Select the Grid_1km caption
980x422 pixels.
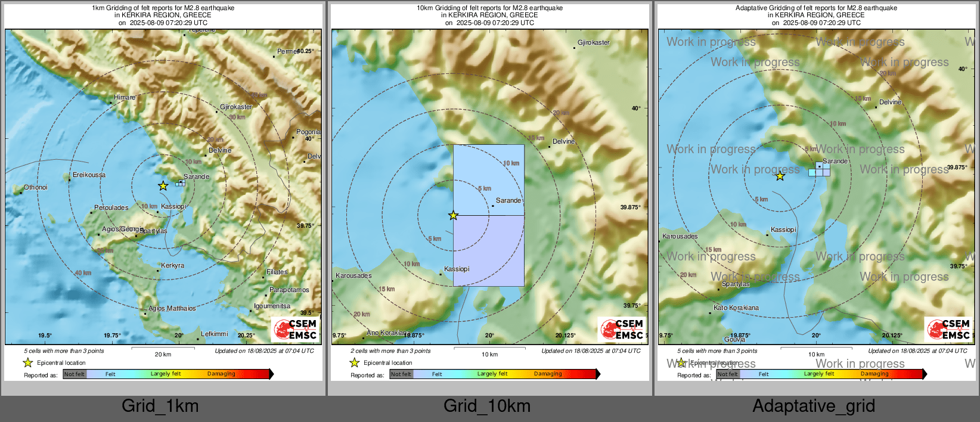[x=160, y=406]
